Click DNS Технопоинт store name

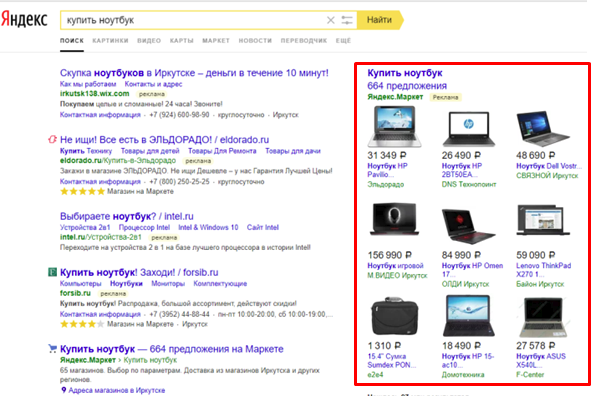coord(469,184)
